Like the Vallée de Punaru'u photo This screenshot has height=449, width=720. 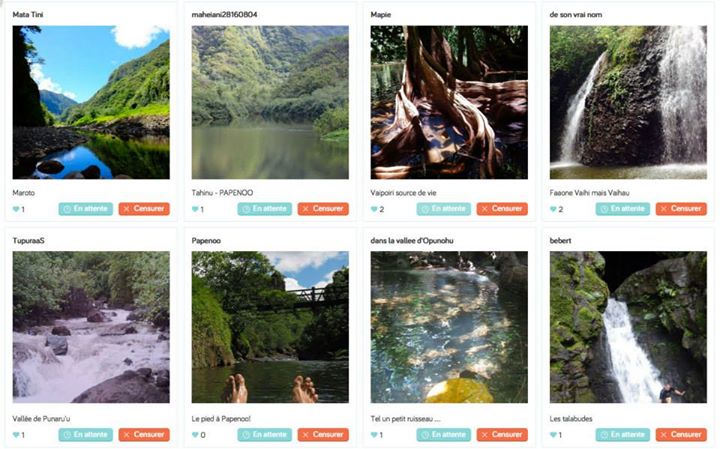(x=16, y=436)
